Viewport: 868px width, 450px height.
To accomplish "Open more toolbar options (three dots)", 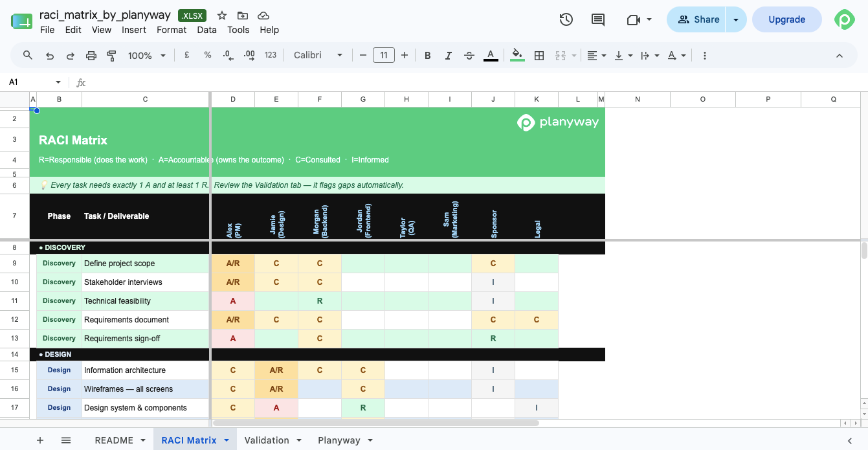I will point(705,56).
